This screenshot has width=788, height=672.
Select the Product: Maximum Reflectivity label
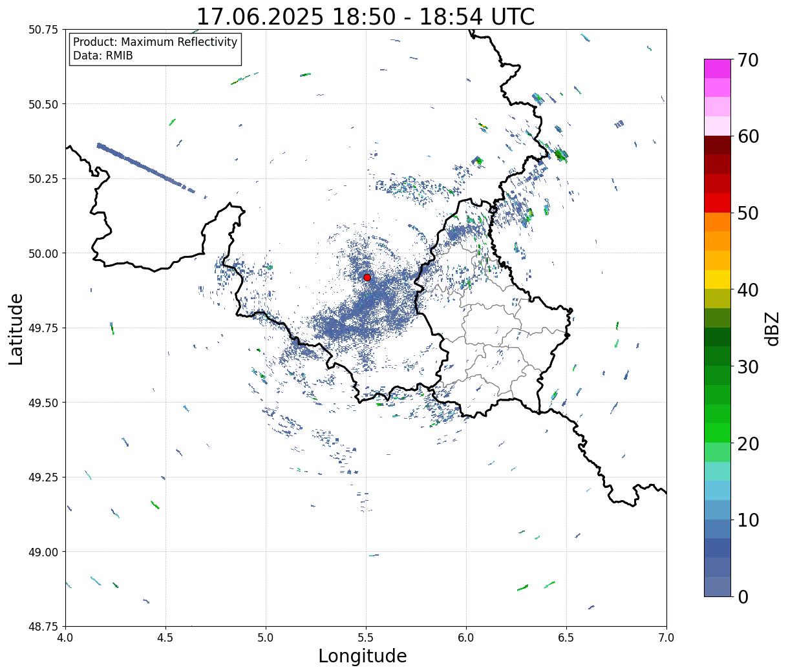pyautogui.click(x=155, y=42)
